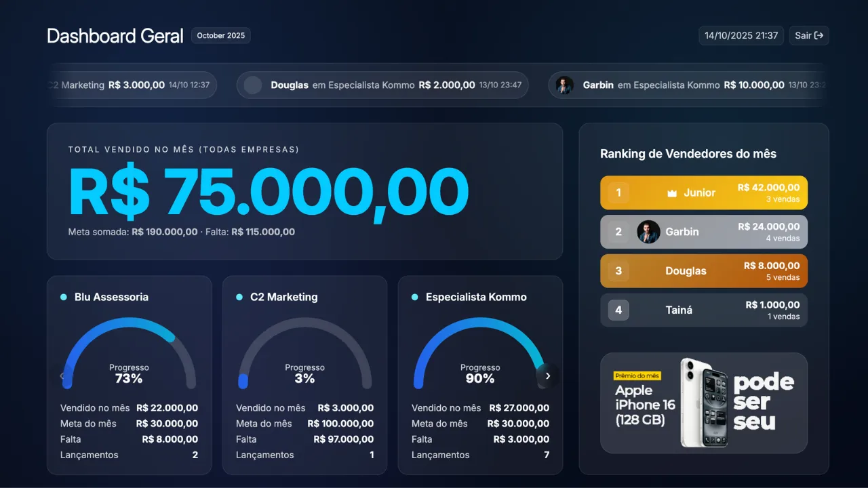Image resolution: width=868 pixels, height=488 pixels.
Task: Open the Apple iPhone 16 prize banner
Action: pyautogui.click(x=703, y=403)
